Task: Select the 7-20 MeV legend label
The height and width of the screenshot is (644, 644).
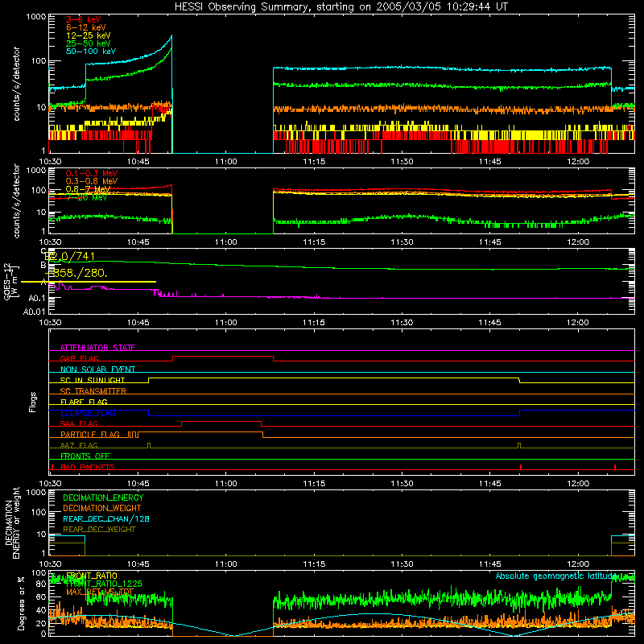Action: [87, 197]
